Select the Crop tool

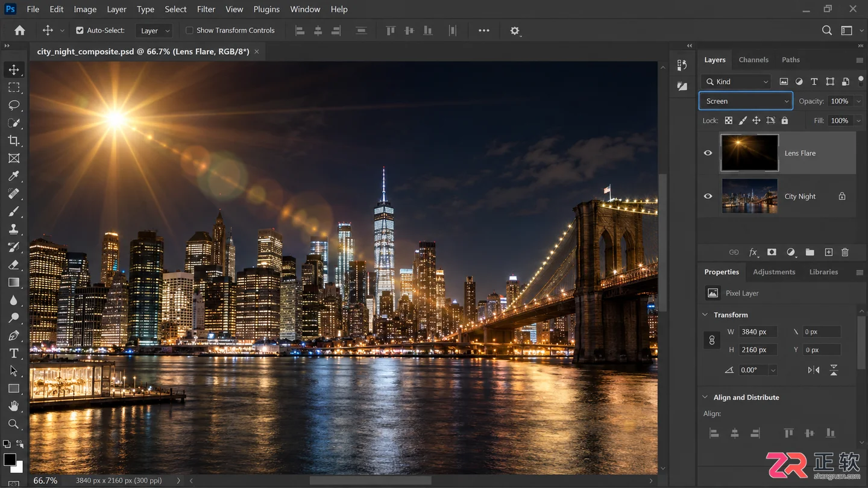pyautogui.click(x=14, y=140)
